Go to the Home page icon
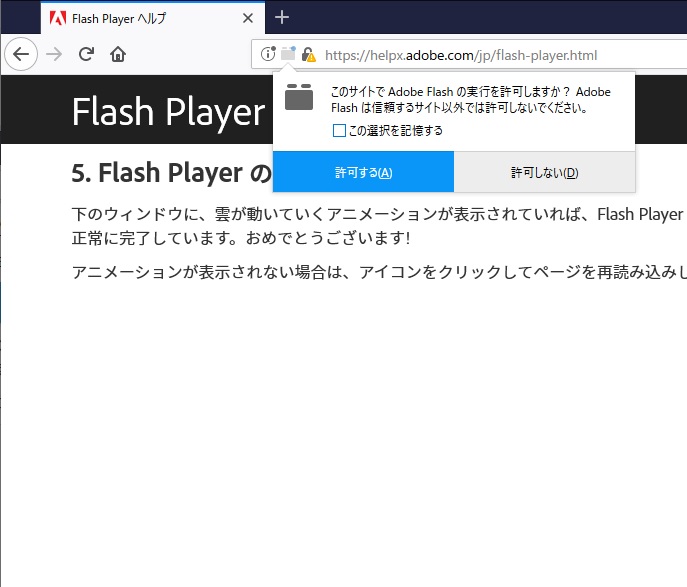 [x=118, y=54]
